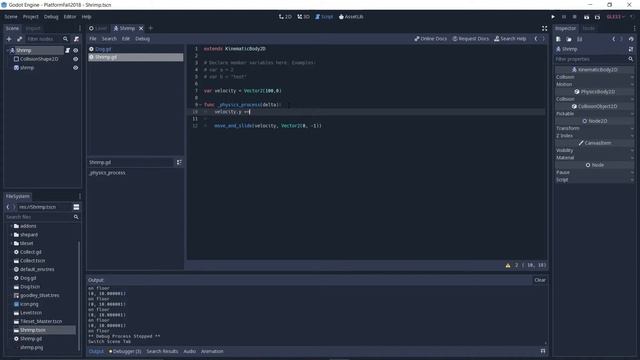The height and width of the screenshot is (360, 640).
Task: Load a resource with Inspector folder icon
Action: [x=569, y=39]
